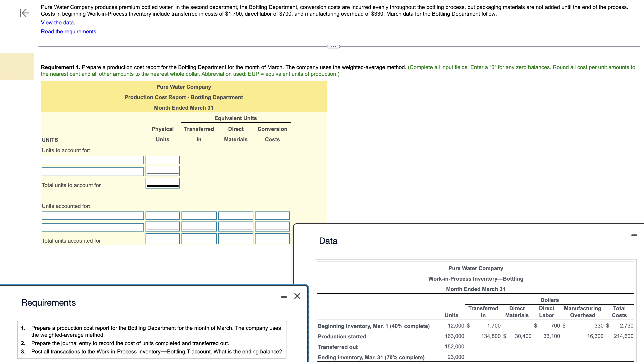This screenshot has height=362, width=644.
Task: Click the Total units accounted for Physical Units field
Action: tap(162, 238)
